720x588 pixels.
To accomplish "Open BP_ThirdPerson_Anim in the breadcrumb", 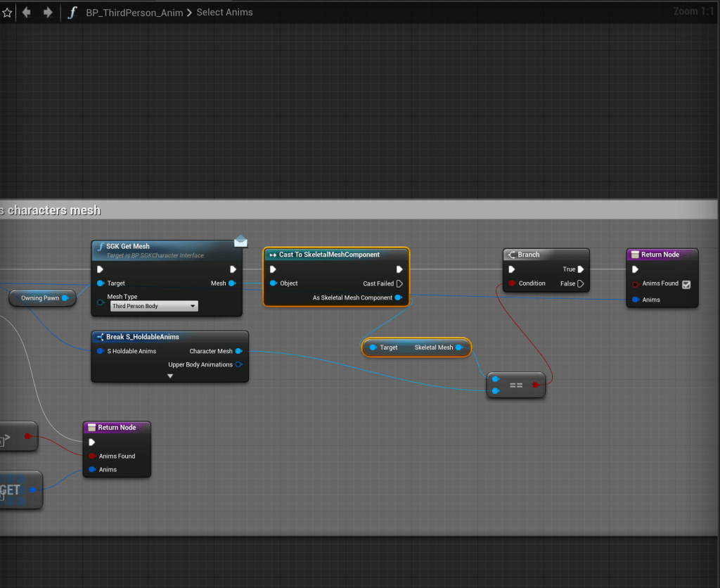I will pyautogui.click(x=134, y=13).
